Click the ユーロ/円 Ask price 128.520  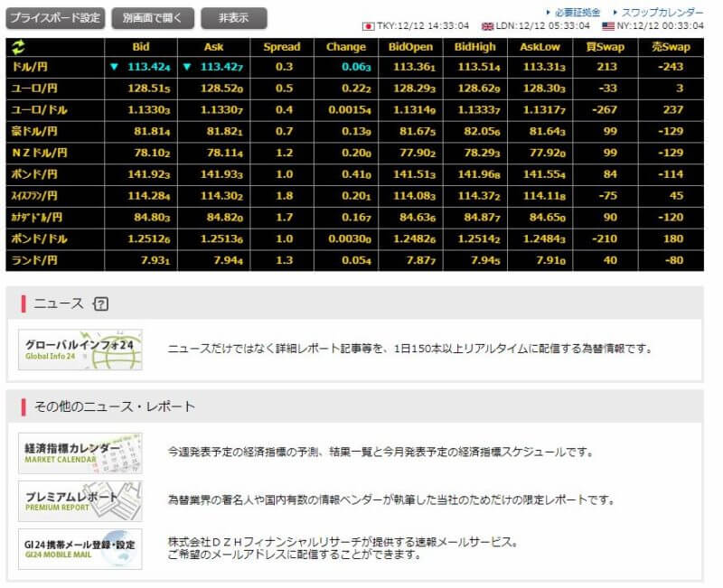[x=221, y=88]
